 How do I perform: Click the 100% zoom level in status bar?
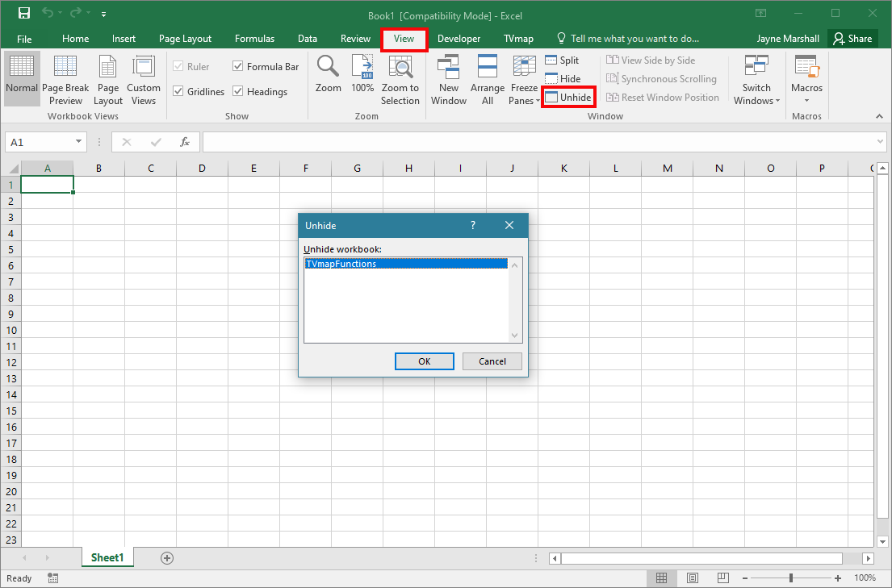click(865, 578)
